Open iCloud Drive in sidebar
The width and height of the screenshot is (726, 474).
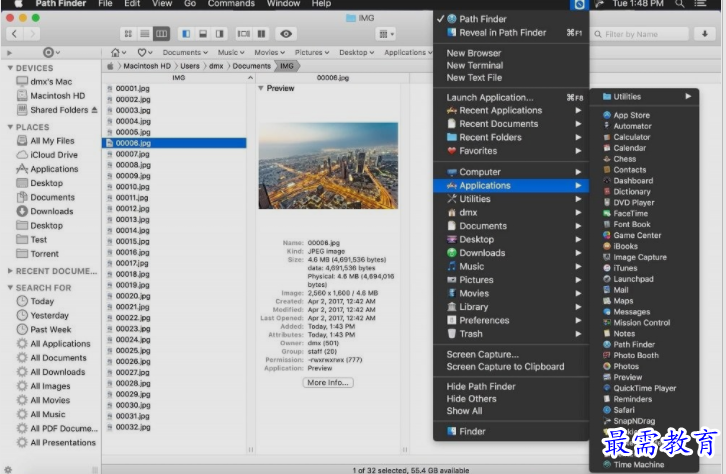(47, 155)
